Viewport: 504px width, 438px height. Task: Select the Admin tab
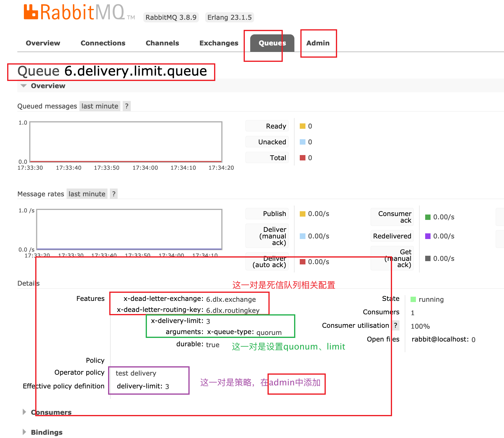coord(318,43)
